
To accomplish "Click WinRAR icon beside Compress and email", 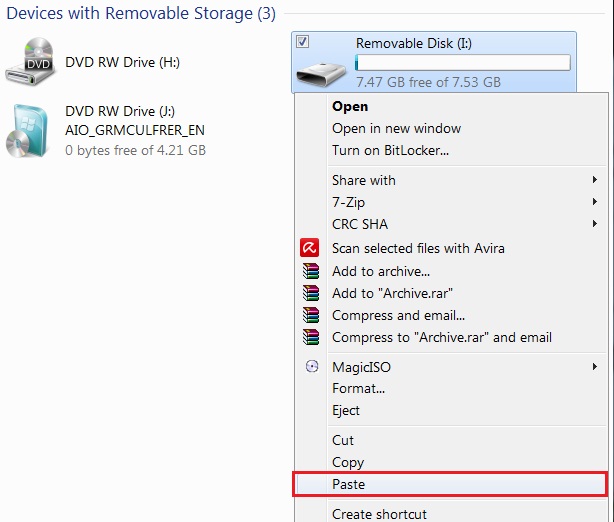I will [311, 315].
